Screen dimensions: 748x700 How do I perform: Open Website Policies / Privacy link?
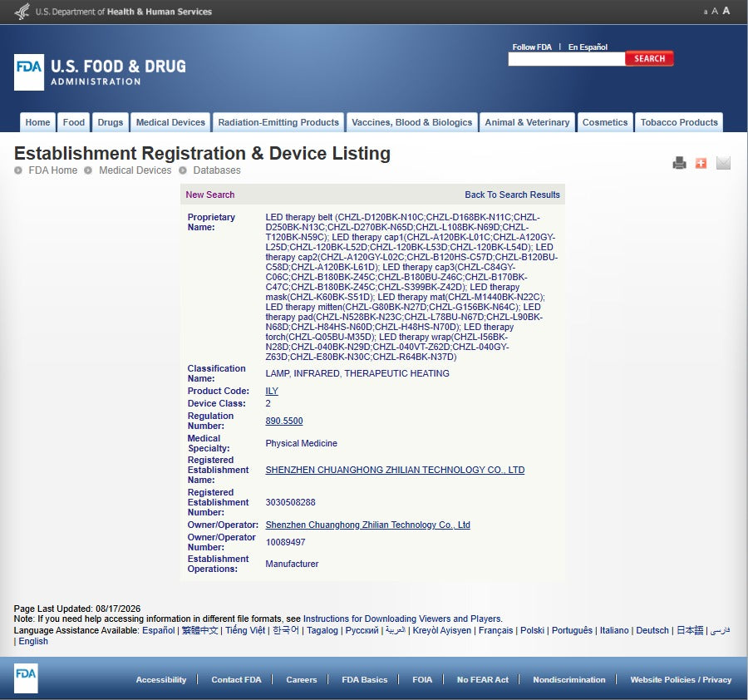[x=681, y=679]
